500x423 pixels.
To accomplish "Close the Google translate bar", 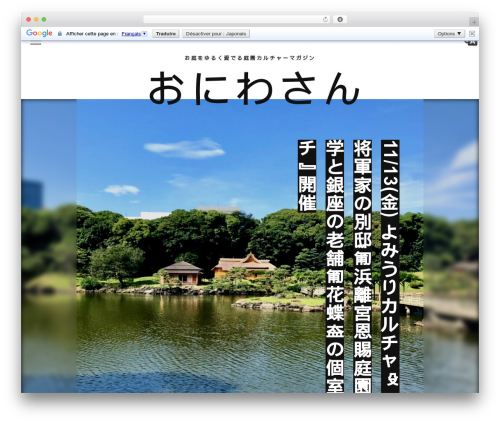I will point(472,33).
